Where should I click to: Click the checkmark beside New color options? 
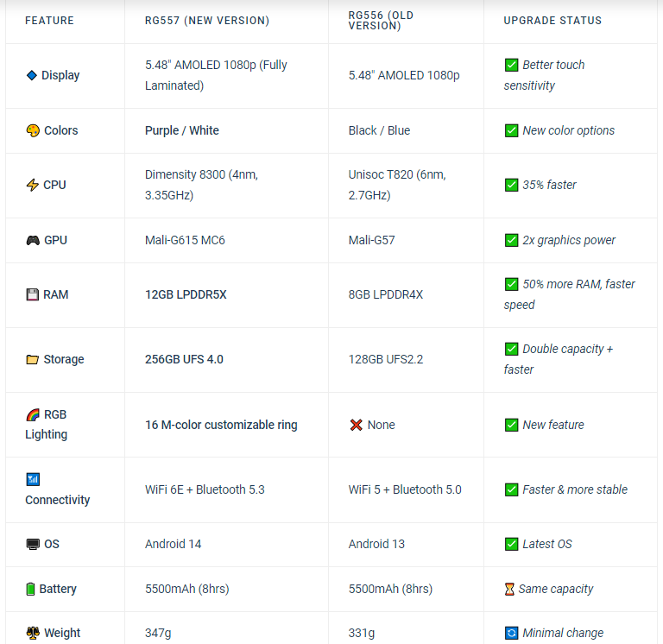511,130
